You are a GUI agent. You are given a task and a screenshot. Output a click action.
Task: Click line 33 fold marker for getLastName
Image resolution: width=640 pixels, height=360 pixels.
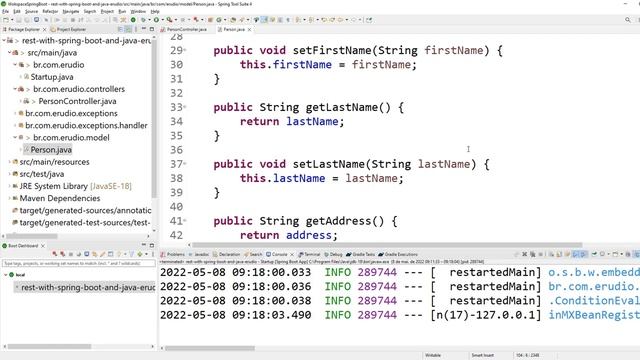click(185, 107)
